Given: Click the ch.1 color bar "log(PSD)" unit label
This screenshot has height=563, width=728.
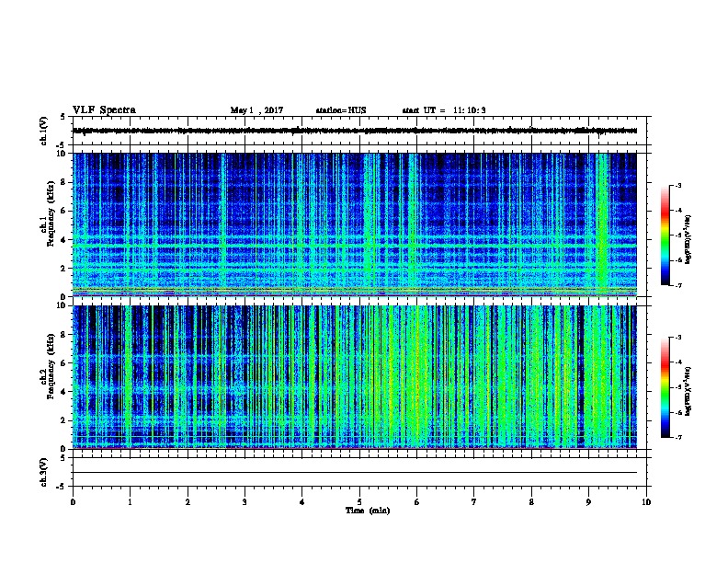Looking at the screenshot, I should pyautogui.click(x=688, y=239).
